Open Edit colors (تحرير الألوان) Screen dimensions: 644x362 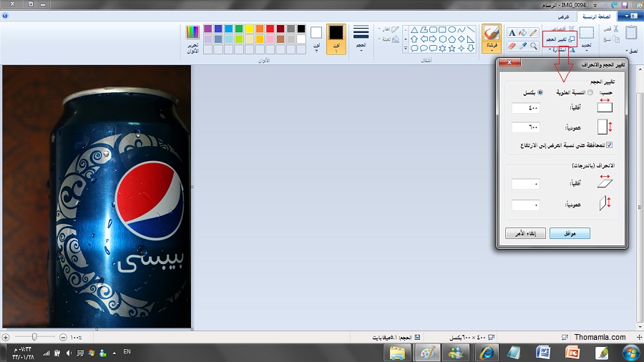[192, 39]
